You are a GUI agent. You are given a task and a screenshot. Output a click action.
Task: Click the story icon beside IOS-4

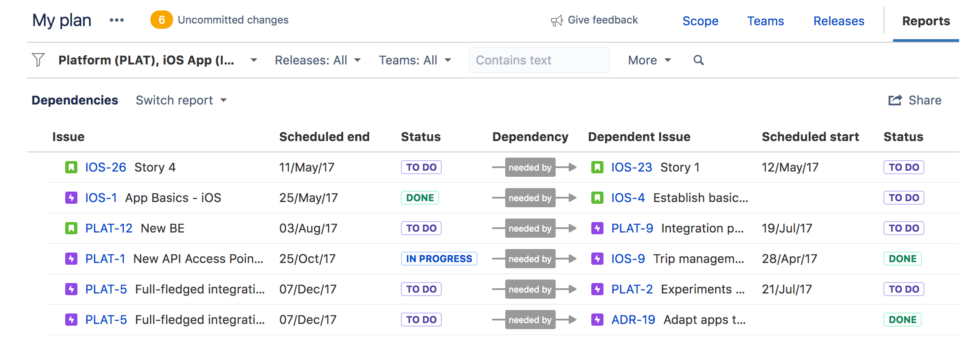(x=597, y=198)
